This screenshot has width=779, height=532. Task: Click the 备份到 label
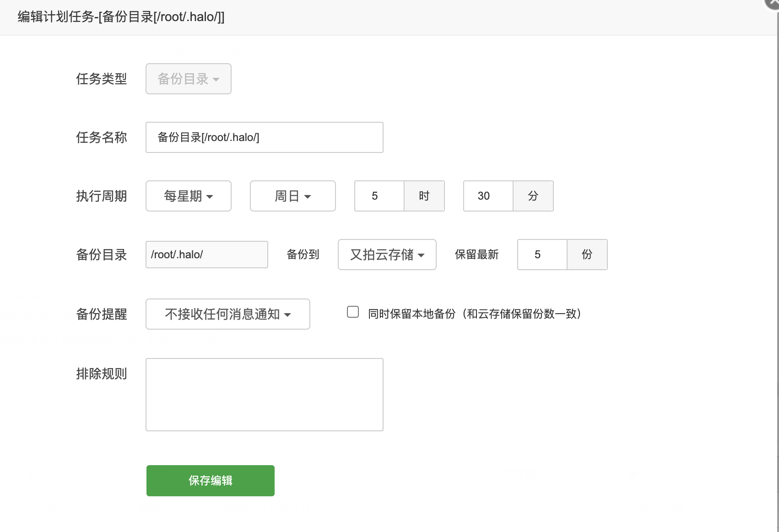[303, 255]
